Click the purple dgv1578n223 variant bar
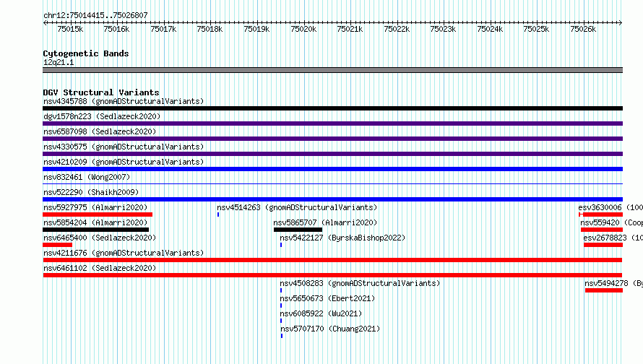Screen dimensions: 643x364 pos(332,123)
